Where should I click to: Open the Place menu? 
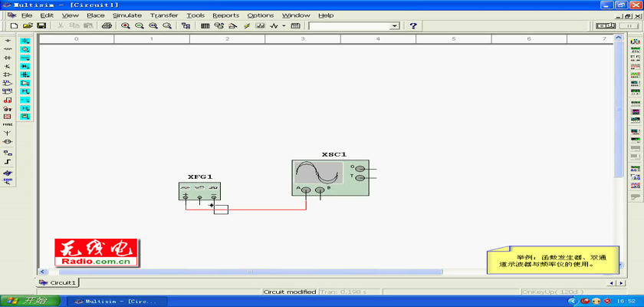pyautogui.click(x=96, y=15)
